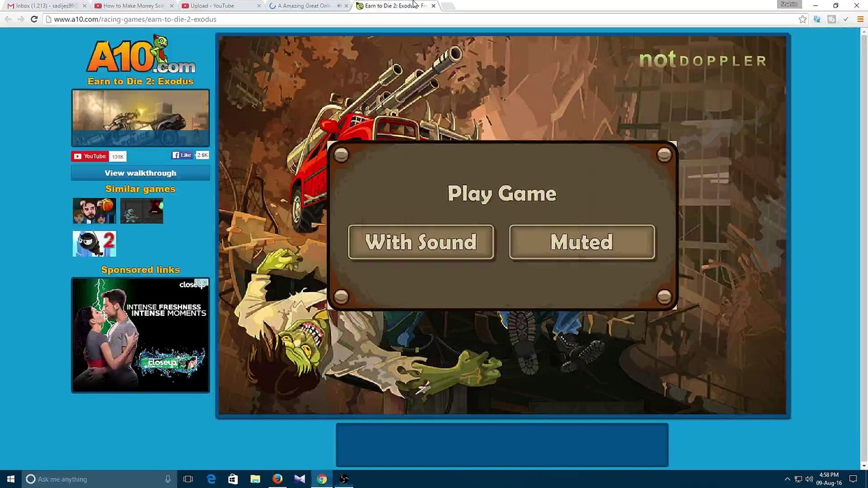Show hidden system tray icons
The image size is (868, 488).
pos(787,479)
